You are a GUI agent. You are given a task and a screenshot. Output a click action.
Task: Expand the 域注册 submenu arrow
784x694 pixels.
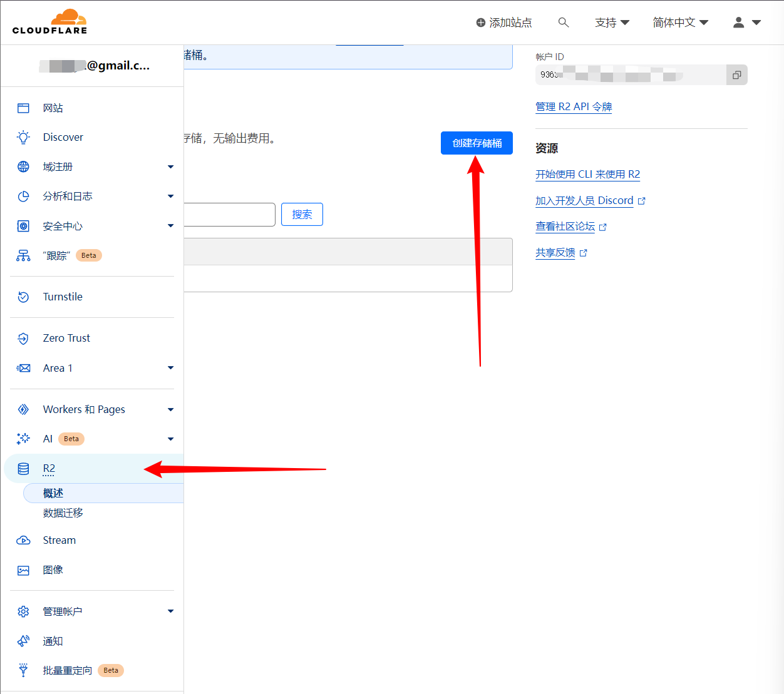170,167
